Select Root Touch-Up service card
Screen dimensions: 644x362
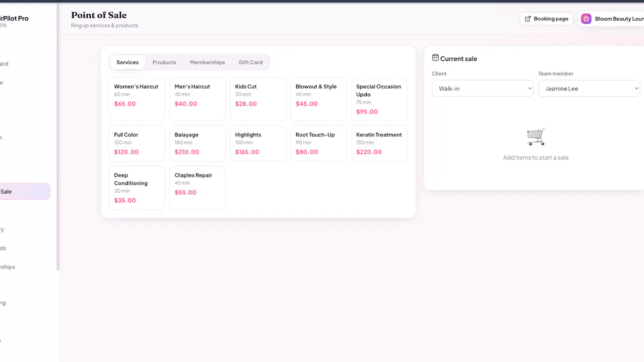tap(318, 143)
